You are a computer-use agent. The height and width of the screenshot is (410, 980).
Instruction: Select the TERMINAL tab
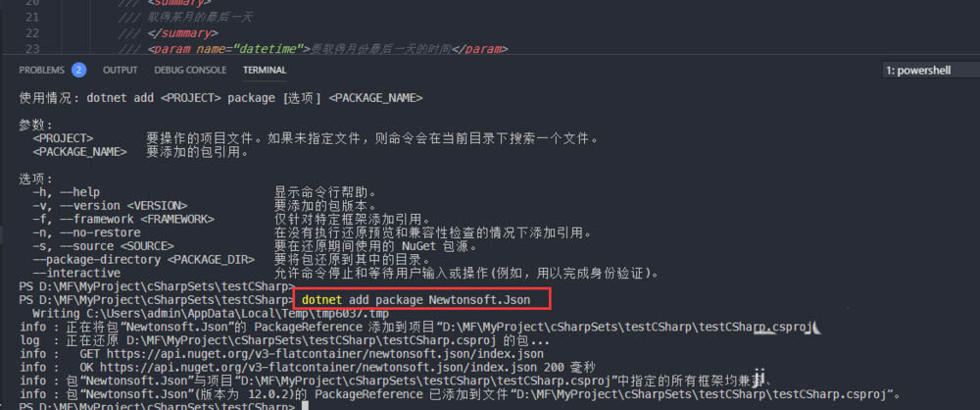(265, 70)
